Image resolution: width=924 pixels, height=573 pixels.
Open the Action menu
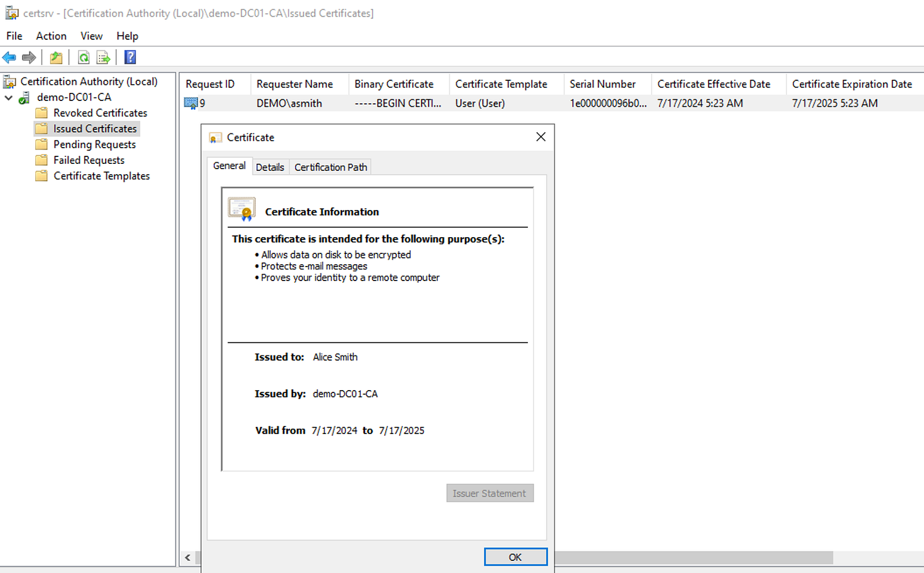pyautogui.click(x=51, y=36)
